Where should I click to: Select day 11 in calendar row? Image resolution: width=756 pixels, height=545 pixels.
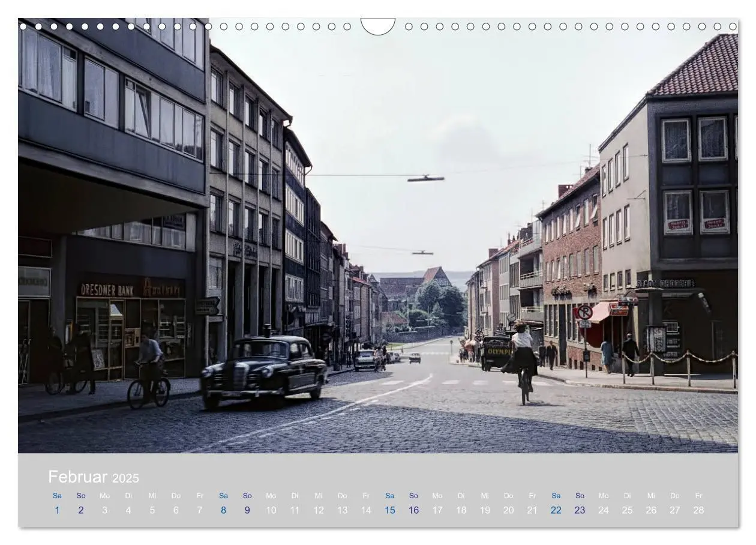295,510
